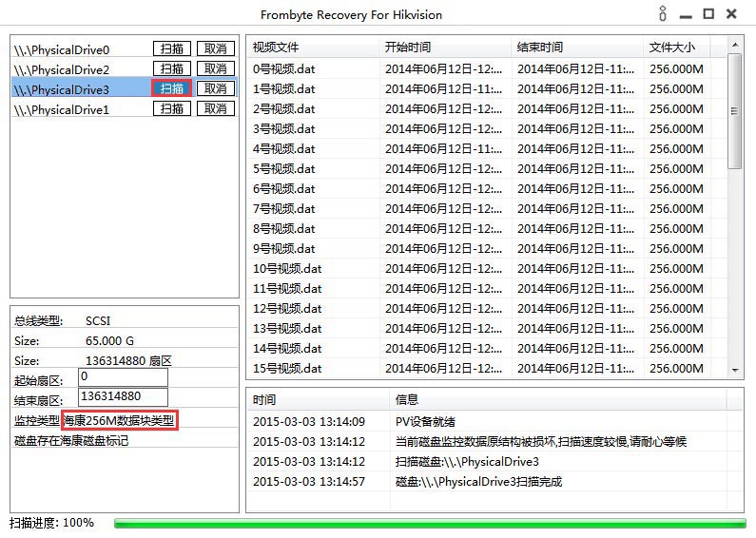756x538 pixels.
Task: Select file 13号视频.dat
Action: click(x=287, y=329)
